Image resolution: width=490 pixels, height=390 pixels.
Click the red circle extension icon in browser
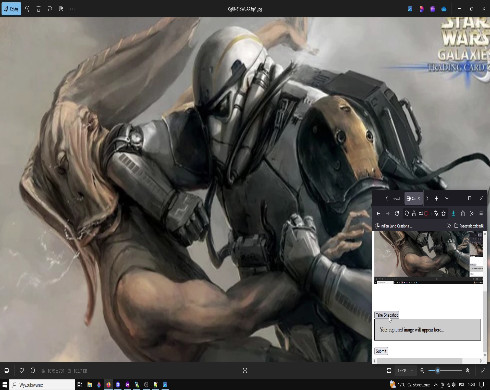click(426, 213)
